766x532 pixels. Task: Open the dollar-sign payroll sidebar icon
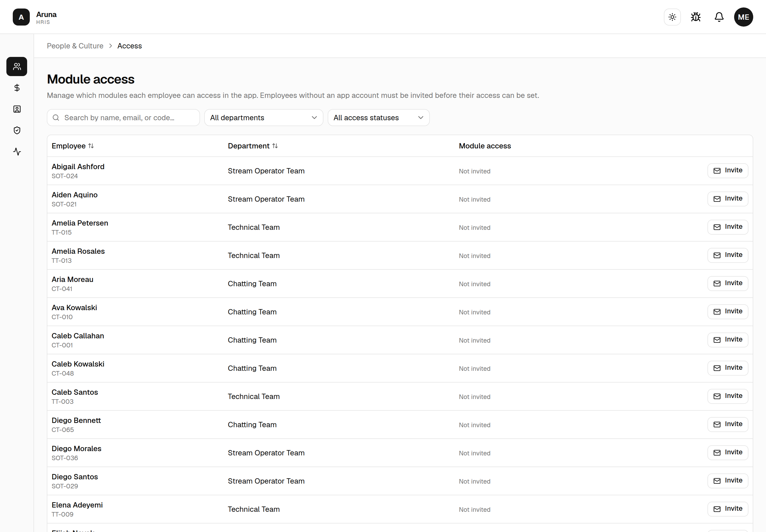click(17, 88)
